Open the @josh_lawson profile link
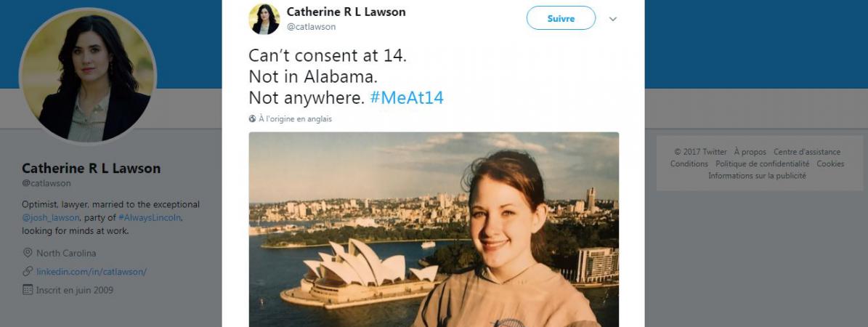Viewport: 868px width, 327px height. tap(51, 218)
